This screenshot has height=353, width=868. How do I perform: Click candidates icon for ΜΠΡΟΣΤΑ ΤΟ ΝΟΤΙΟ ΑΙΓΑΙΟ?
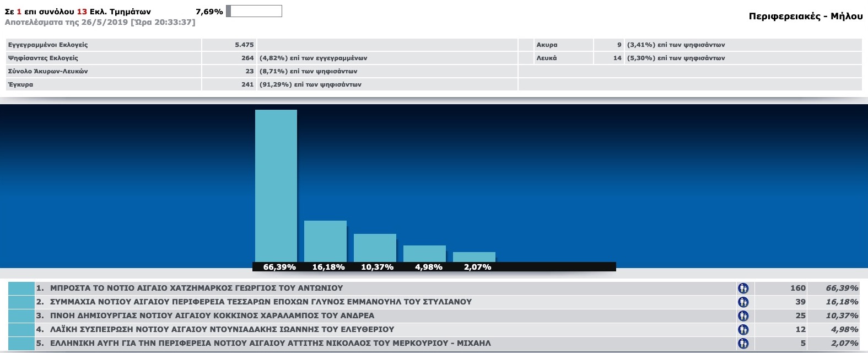743,288
